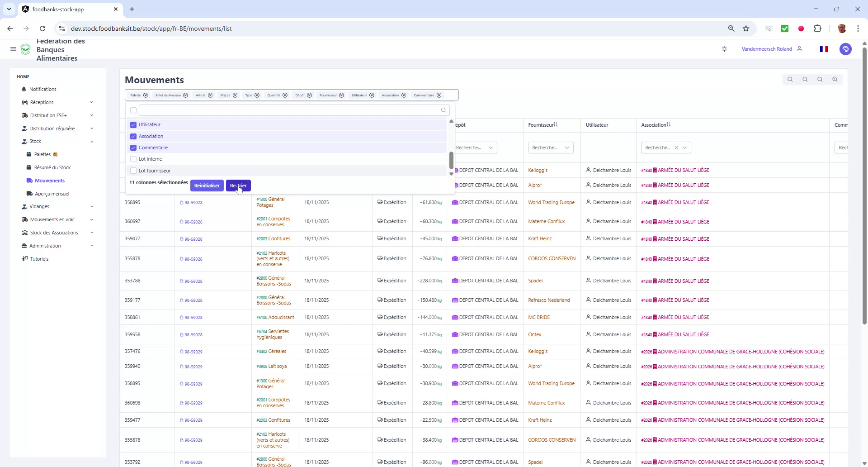Open the Tutoriels sidebar entry
The width and height of the screenshot is (868, 467).
click(x=39, y=259)
